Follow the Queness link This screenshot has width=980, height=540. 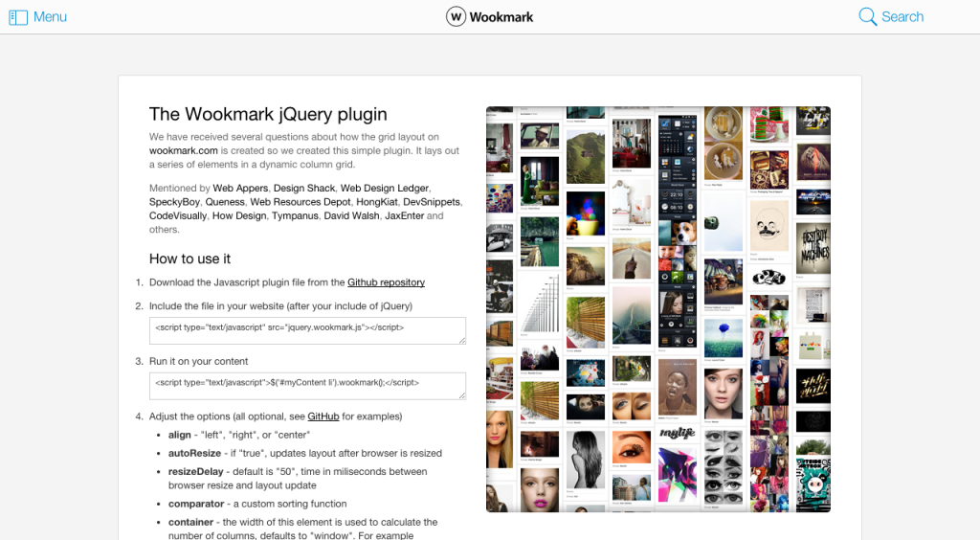[x=225, y=202]
